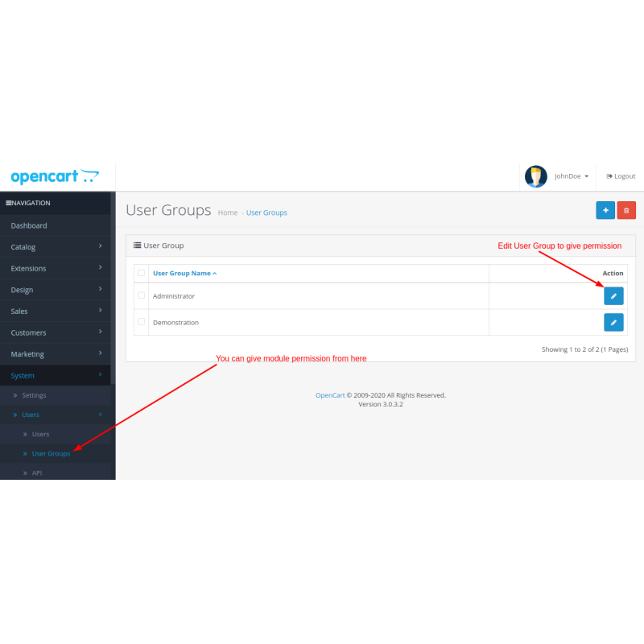
Task: Open the User Groups sidebar entry
Action: [49, 453]
